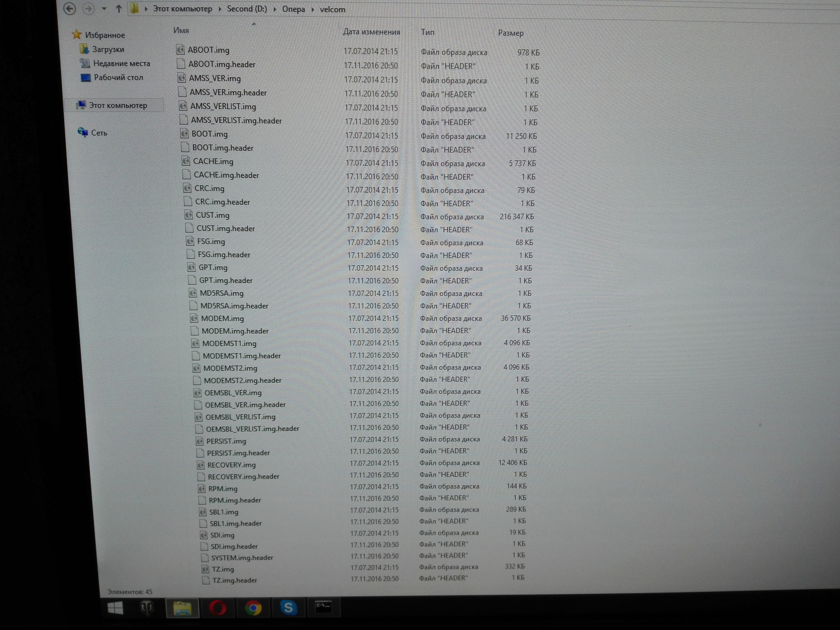
Task: Select the BOOT.img disk image file
Action: pyautogui.click(x=209, y=134)
